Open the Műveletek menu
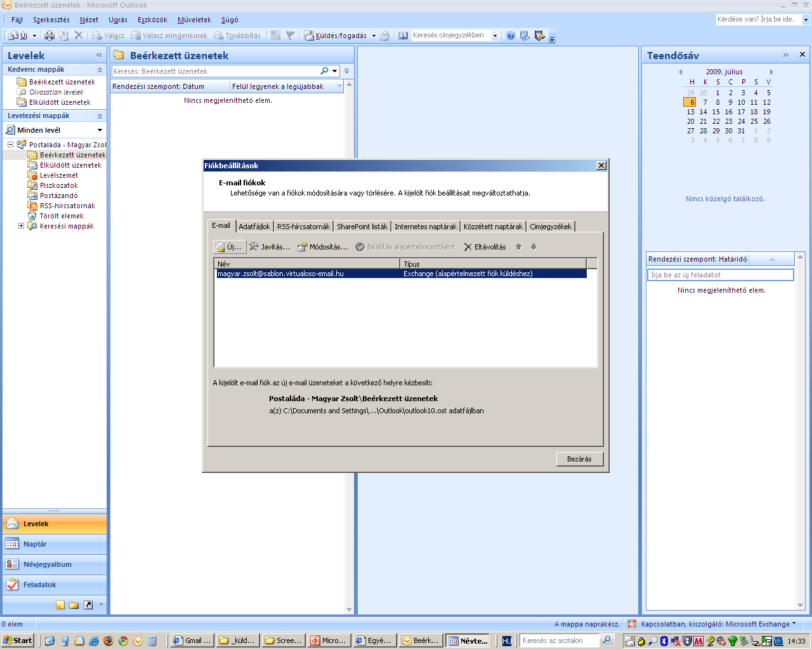Screen dimensions: 812x650 (x=194, y=20)
